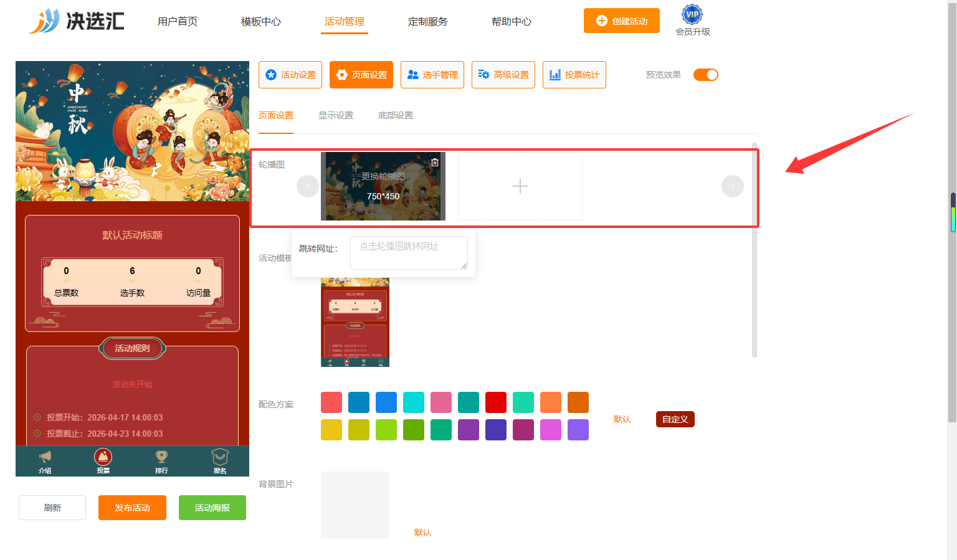The width and height of the screenshot is (957, 560).
Task: Pick purple color swatch
Action: 469,430
